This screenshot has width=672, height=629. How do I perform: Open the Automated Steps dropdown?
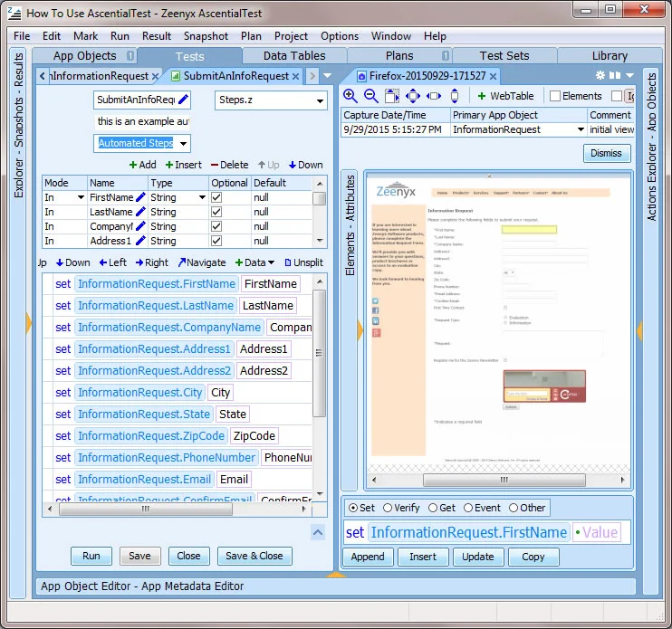(184, 143)
